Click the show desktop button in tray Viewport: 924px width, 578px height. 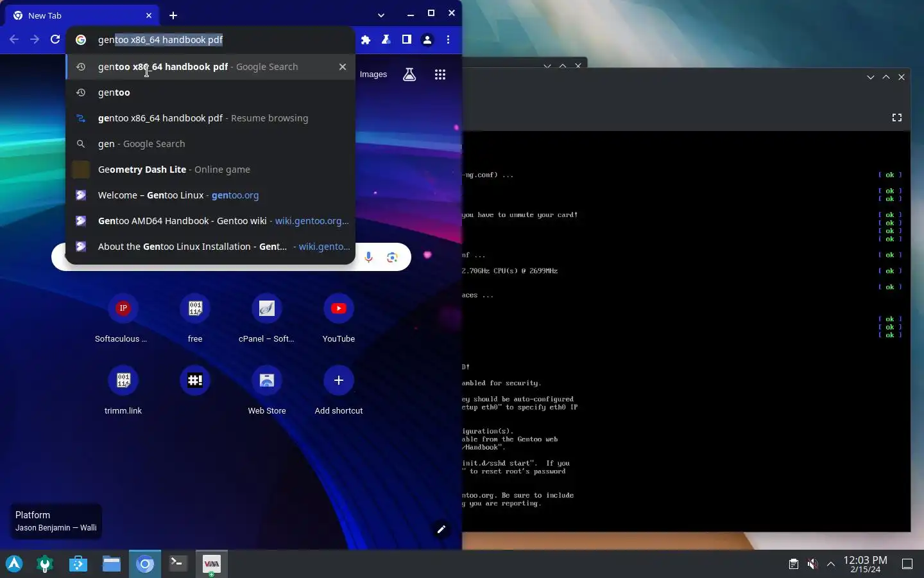[907, 564]
